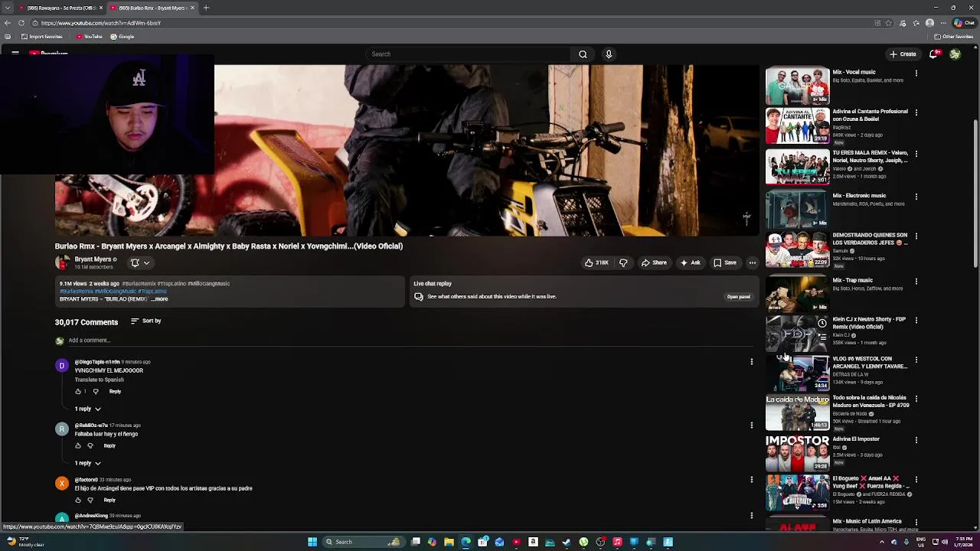Open options menu for Faltaba luar comment
The height and width of the screenshot is (551, 980).
[751, 425]
